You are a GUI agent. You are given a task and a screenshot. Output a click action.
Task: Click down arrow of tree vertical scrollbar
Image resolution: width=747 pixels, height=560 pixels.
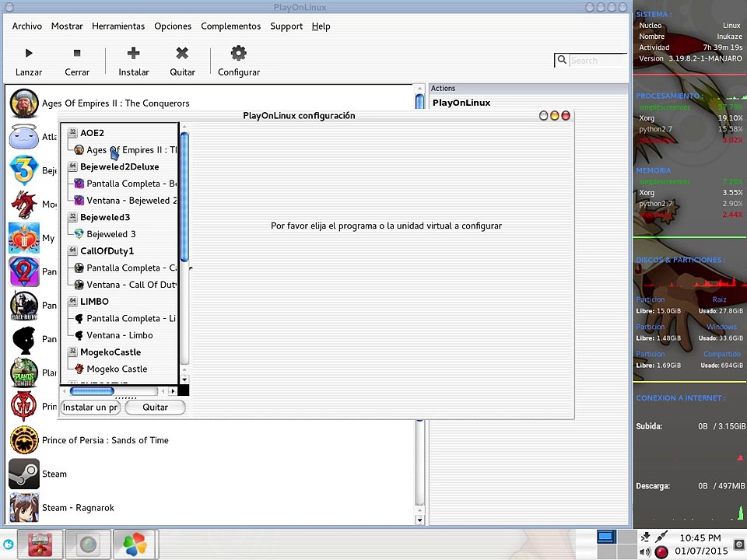tap(185, 380)
